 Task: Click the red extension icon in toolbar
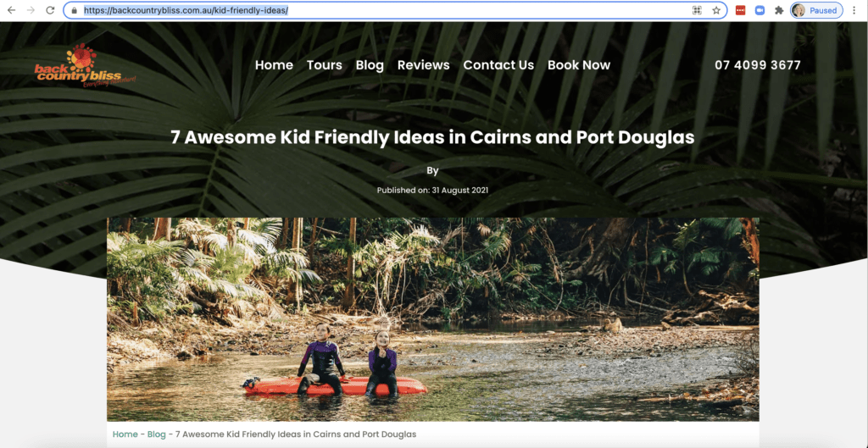(x=740, y=10)
